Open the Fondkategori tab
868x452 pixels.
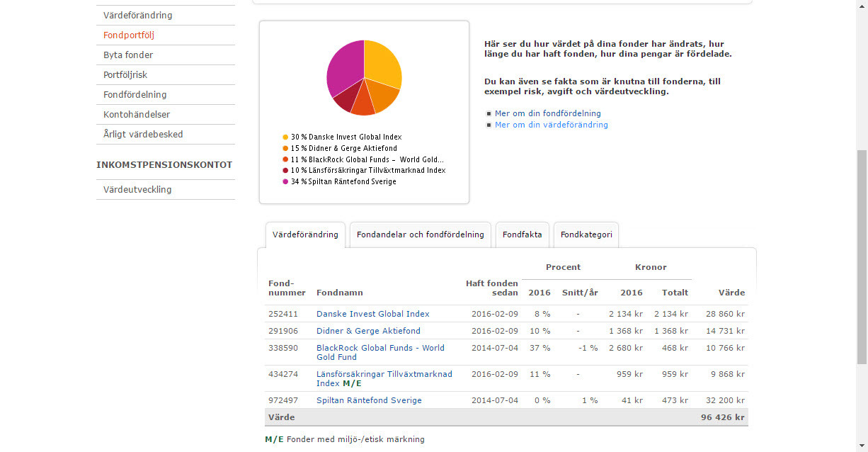click(x=586, y=235)
